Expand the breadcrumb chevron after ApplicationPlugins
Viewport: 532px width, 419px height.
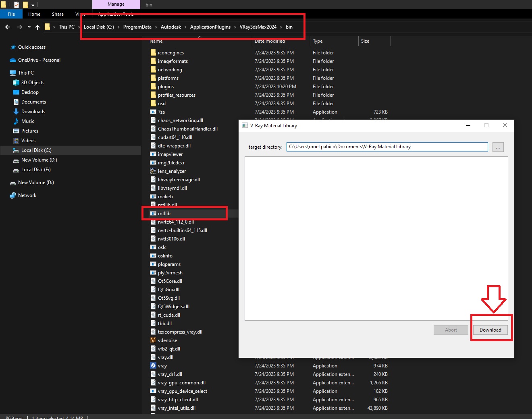(236, 27)
